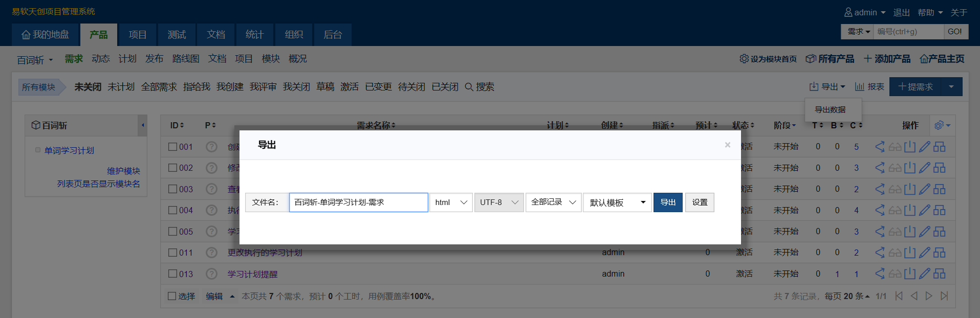Tick the checkbox for story 005
Image resolution: width=980 pixels, height=318 pixels.
click(x=172, y=232)
